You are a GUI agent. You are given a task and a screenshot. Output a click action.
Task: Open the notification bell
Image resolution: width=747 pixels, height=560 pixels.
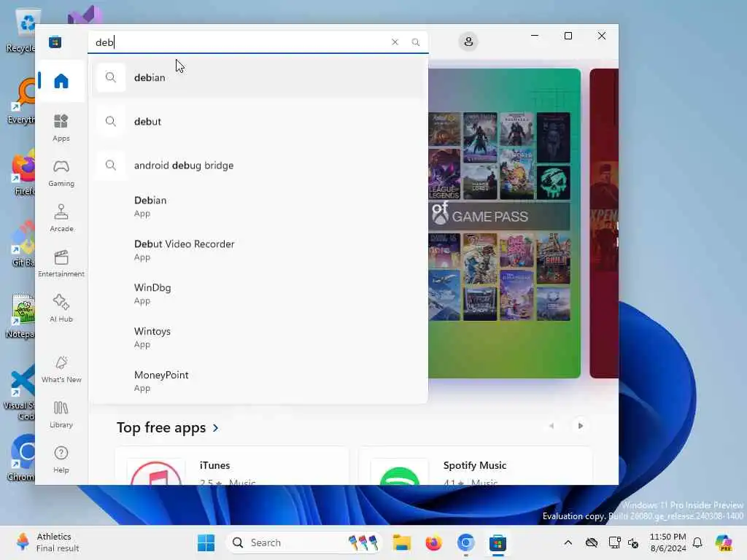697,542
